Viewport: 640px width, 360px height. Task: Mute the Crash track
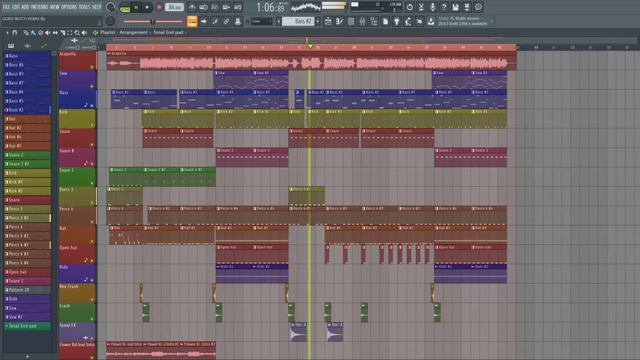(92, 319)
